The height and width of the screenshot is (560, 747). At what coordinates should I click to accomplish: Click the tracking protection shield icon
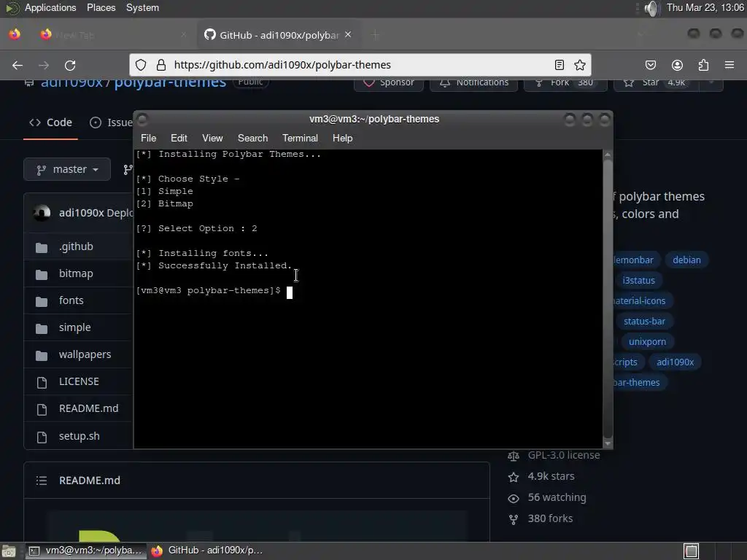coord(141,65)
